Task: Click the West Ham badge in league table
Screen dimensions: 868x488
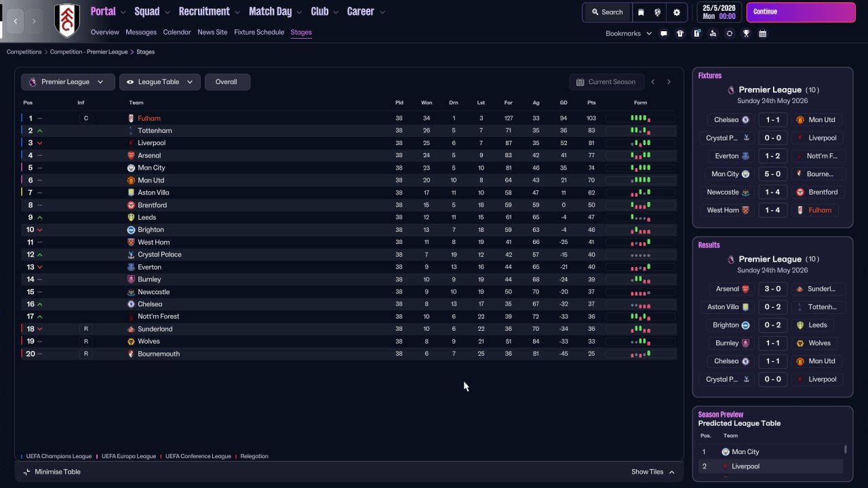Action: 132,242
